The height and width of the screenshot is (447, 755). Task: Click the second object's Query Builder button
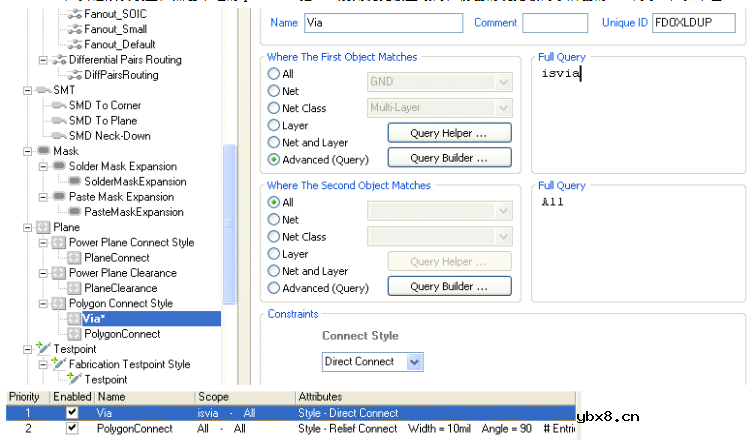[x=449, y=287]
